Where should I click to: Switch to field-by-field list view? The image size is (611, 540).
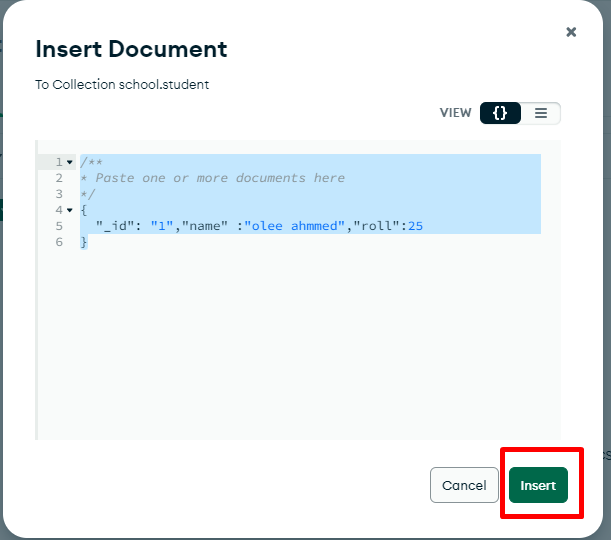541,113
